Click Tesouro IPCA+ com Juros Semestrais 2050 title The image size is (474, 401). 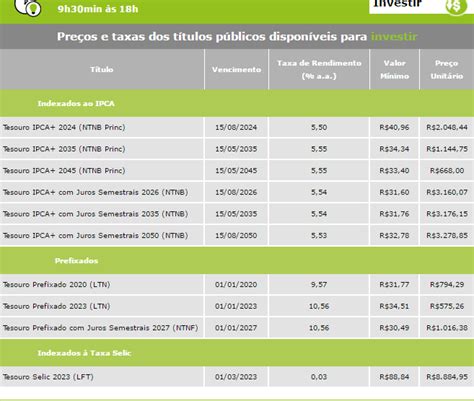[95, 236]
